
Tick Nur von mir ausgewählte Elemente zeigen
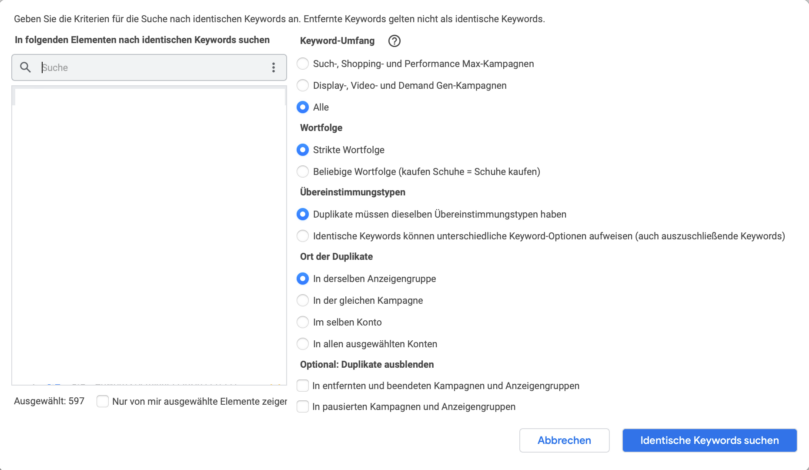103,401
